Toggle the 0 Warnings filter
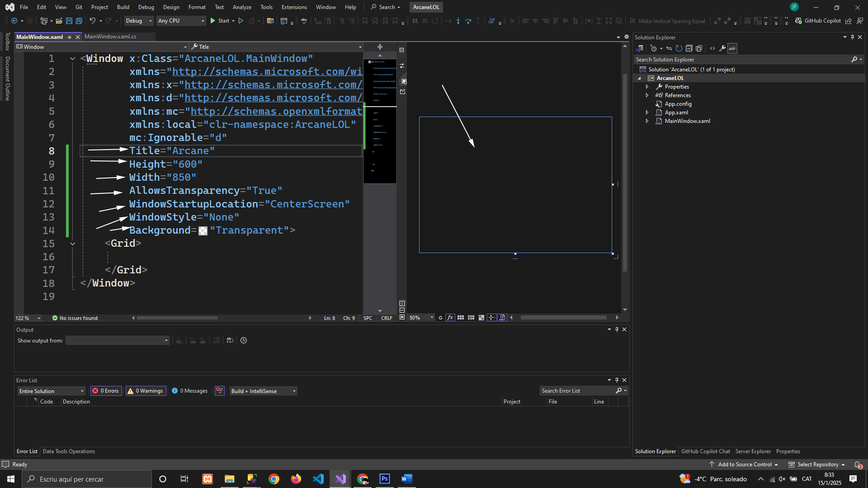The image size is (868, 488). coord(146,391)
